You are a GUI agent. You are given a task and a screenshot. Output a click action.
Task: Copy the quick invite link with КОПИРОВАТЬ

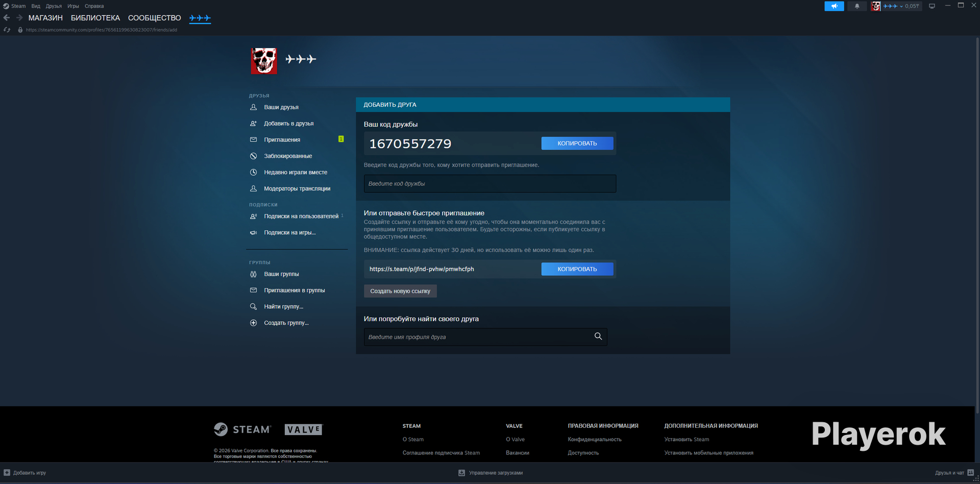tap(577, 269)
